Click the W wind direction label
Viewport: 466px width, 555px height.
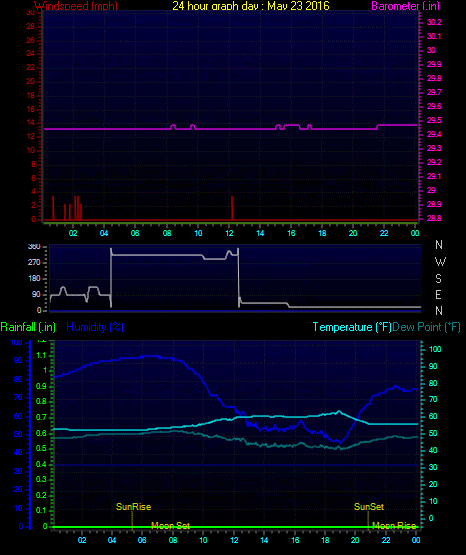[x=440, y=262]
